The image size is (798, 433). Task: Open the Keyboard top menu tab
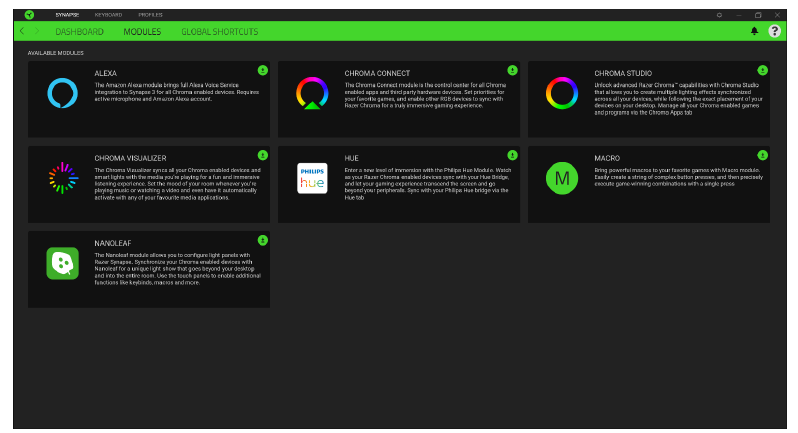tap(108, 15)
